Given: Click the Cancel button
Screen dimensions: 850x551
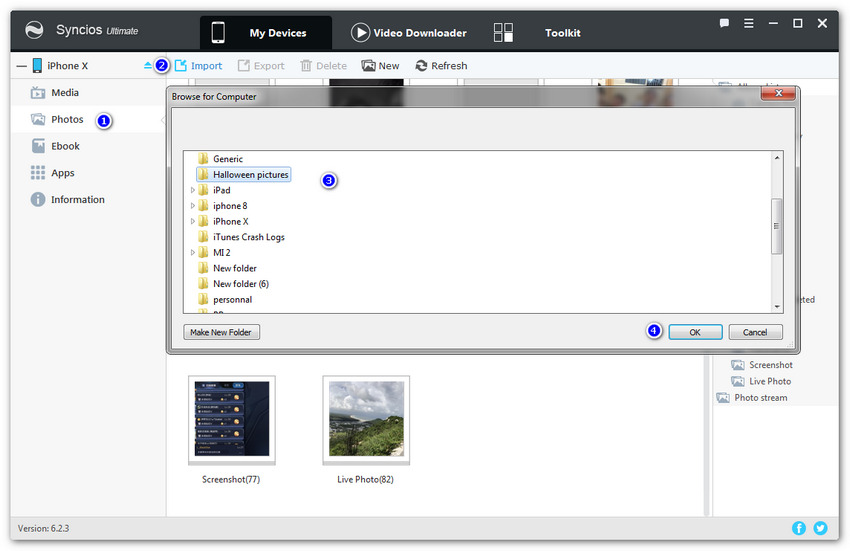Looking at the screenshot, I should [x=755, y=332].
